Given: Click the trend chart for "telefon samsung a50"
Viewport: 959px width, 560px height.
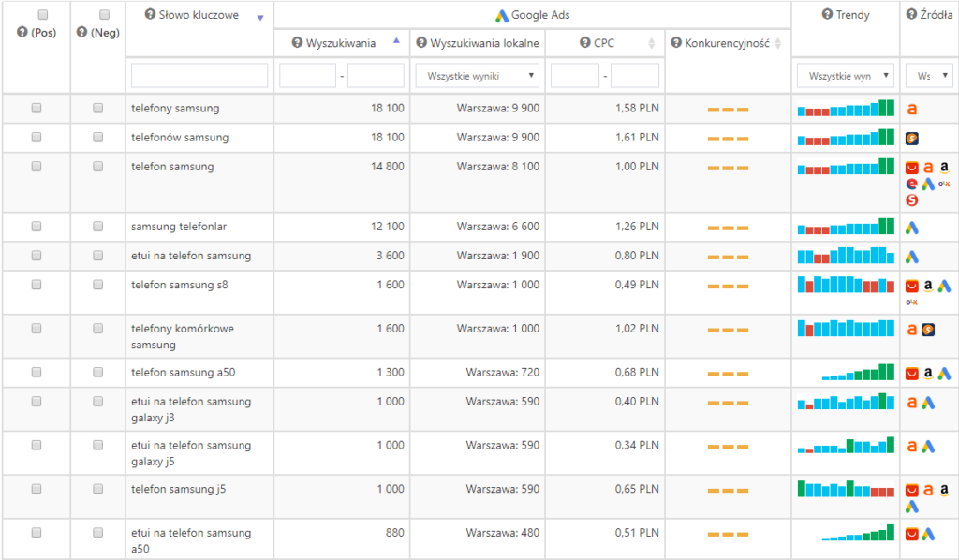Looking at the screenshot, I should click(x=858, y=372).
